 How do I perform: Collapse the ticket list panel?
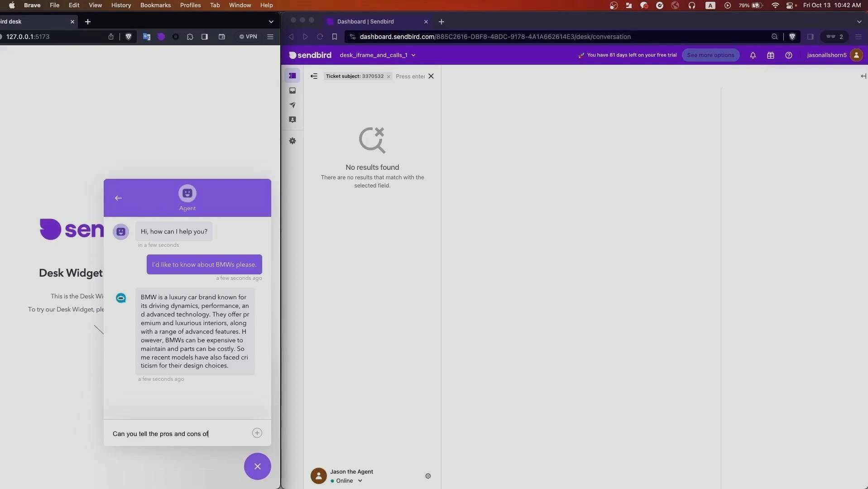(314, 76)
